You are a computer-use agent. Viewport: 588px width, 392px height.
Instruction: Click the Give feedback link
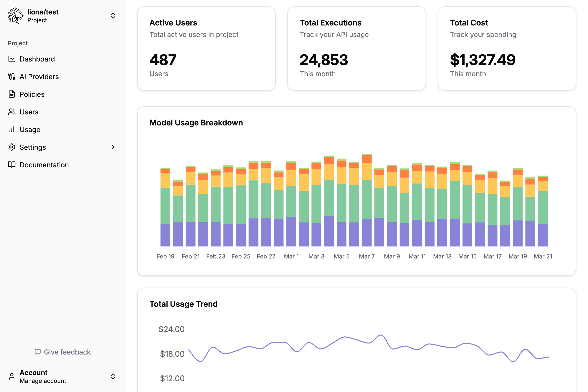(x=67, y=352)
